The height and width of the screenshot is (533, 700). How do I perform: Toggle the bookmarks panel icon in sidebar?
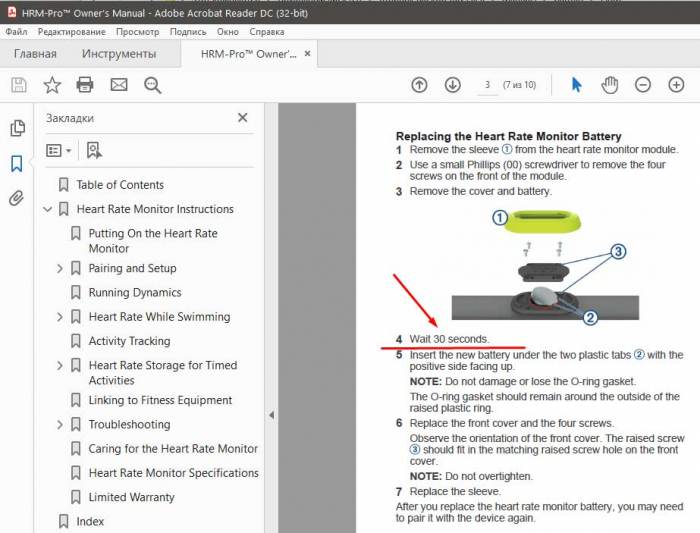pyautogui.click(x=17, y=163)
